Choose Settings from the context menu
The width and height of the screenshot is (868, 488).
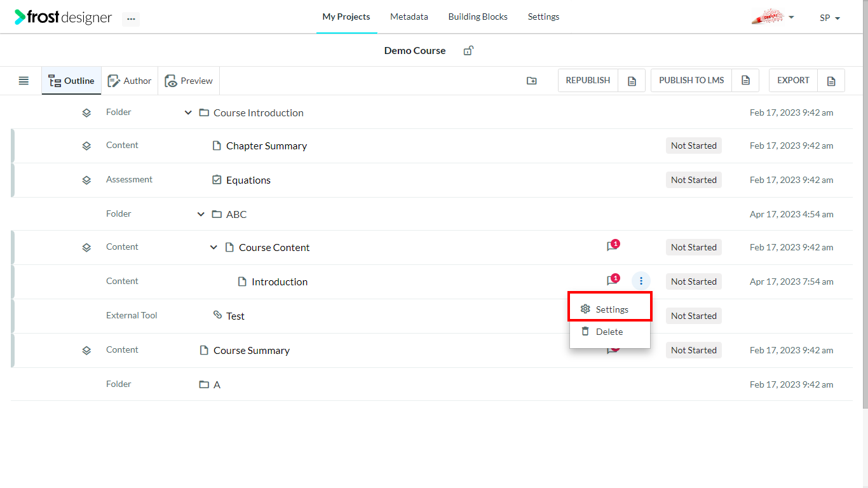click(610, 309)
